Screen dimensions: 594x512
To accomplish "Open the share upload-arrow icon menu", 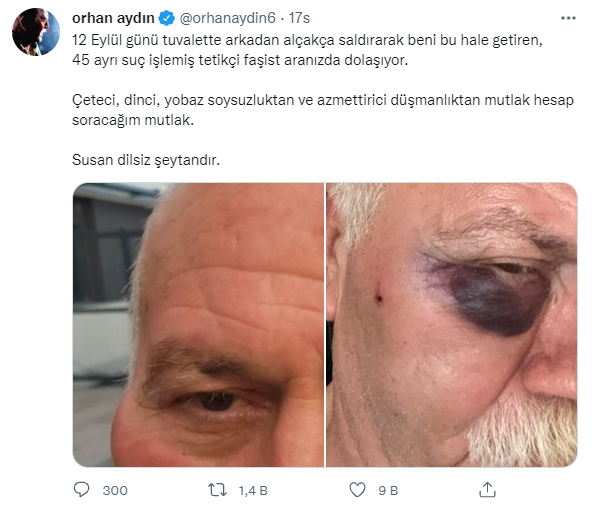I will tap(487, 490).
